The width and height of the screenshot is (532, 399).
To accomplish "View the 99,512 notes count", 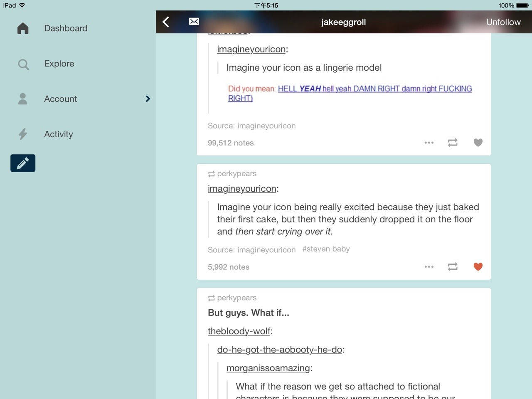I will (x=231, y=143).
